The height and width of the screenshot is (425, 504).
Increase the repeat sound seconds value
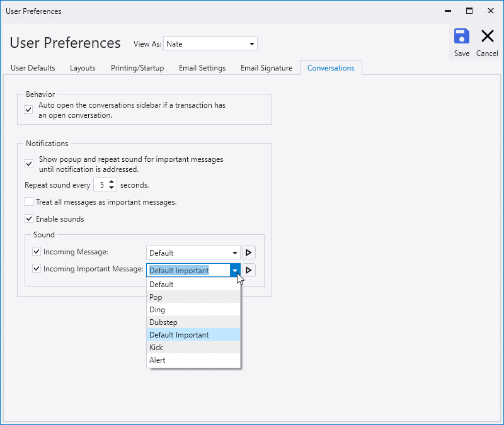click(112, 182)
